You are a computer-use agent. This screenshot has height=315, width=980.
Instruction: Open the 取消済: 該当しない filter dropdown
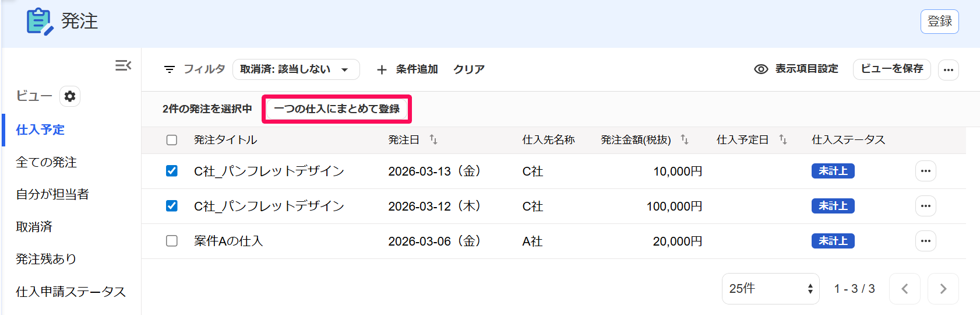click(x=296, y=69)
